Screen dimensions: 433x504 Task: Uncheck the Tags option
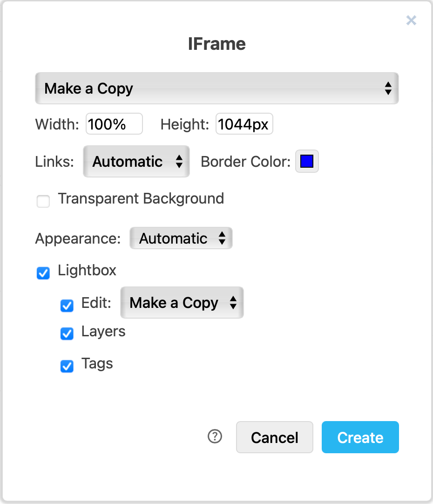(67, 367)
